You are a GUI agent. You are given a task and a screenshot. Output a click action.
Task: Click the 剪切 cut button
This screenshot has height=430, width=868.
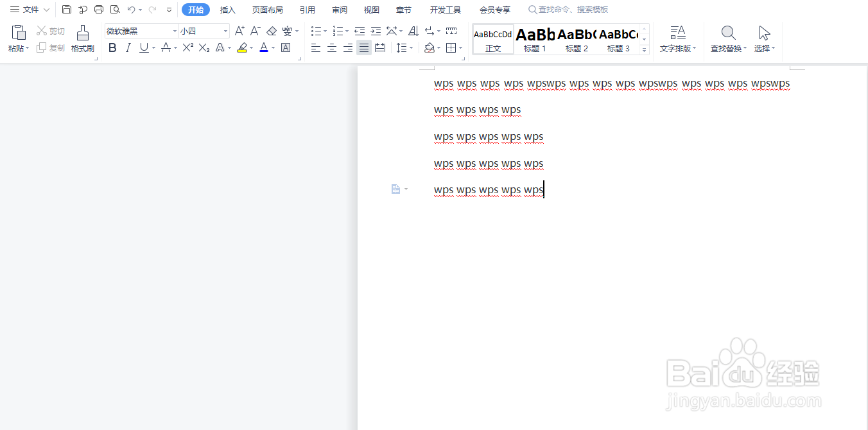coord(51,31)
